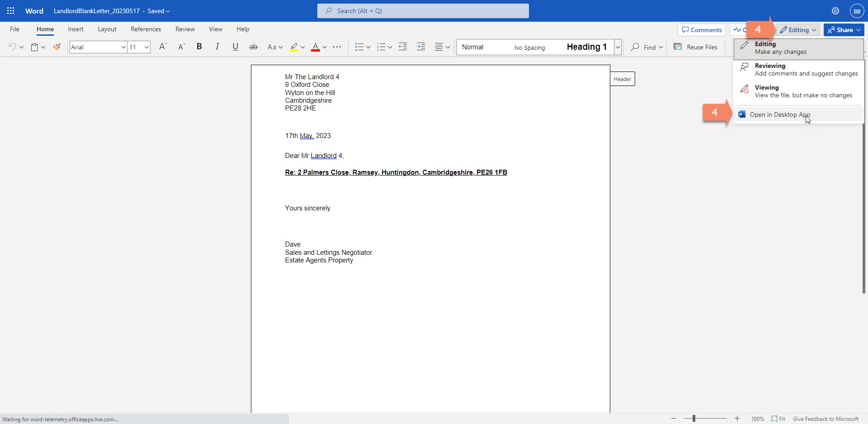This screenshot has width=868, height=424.
Task: Expand the font size dropdown
Action: point(146,47)
